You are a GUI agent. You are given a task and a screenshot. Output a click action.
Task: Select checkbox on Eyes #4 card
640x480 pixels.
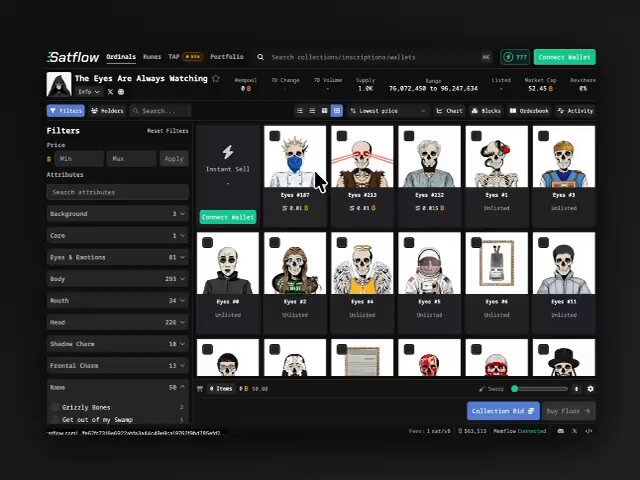[x=342, y=243]
